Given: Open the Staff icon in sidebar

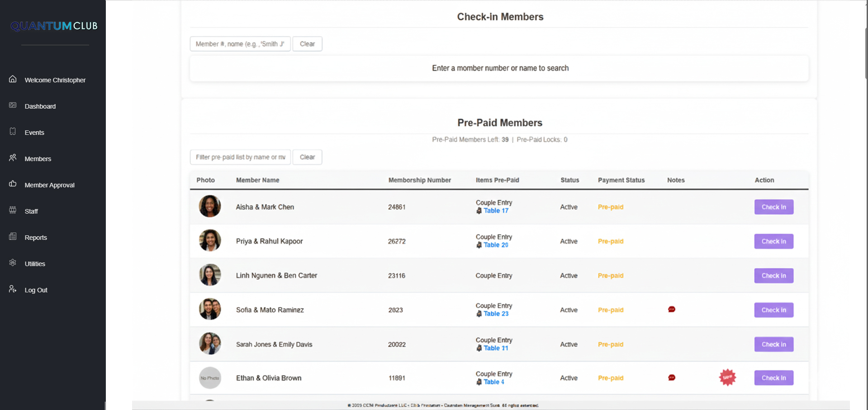Looking at the screenshot, I should tap(13, 210).
